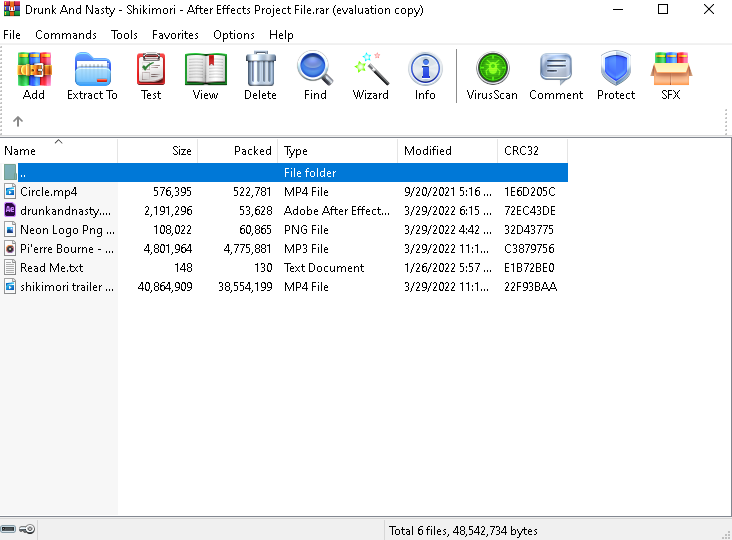Screen dimensions: 732x540
Task: Click the disk drive status bar icon
Action: point(8,529)
